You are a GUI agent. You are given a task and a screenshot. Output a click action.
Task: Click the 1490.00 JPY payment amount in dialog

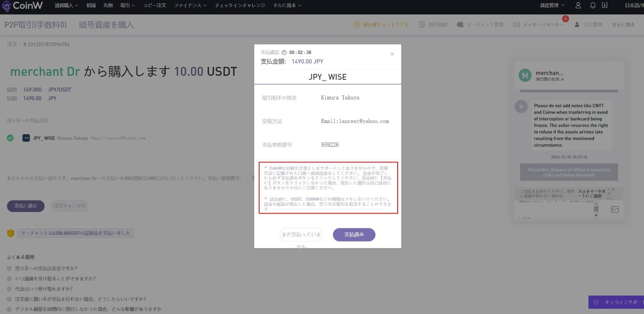click(308, 61)
